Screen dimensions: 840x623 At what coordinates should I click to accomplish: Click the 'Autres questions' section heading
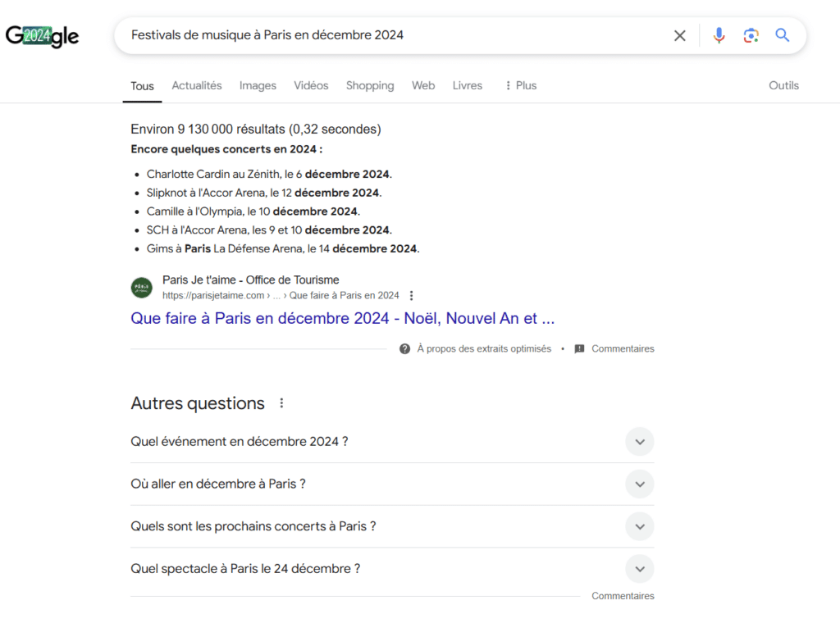tap(198, 403)
